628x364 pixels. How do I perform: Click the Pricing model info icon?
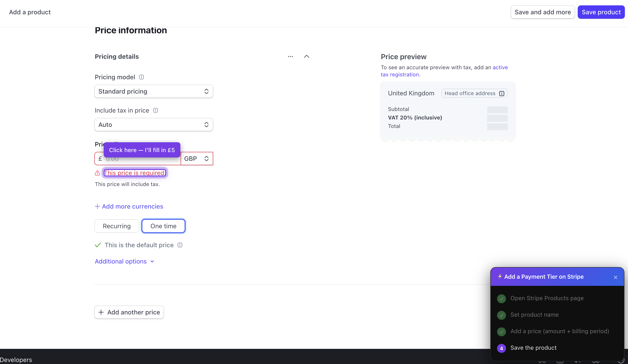pos(141,77)
